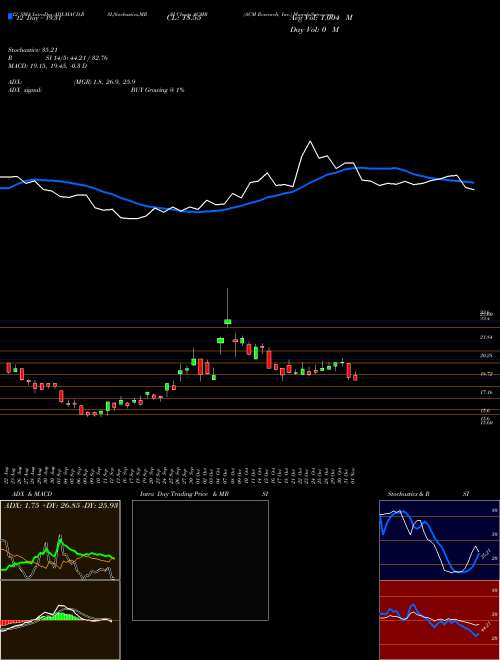This screenshot has width=500, height=660.
Task: Click the 'ADX signal:' label
Action: click(25, 90)
